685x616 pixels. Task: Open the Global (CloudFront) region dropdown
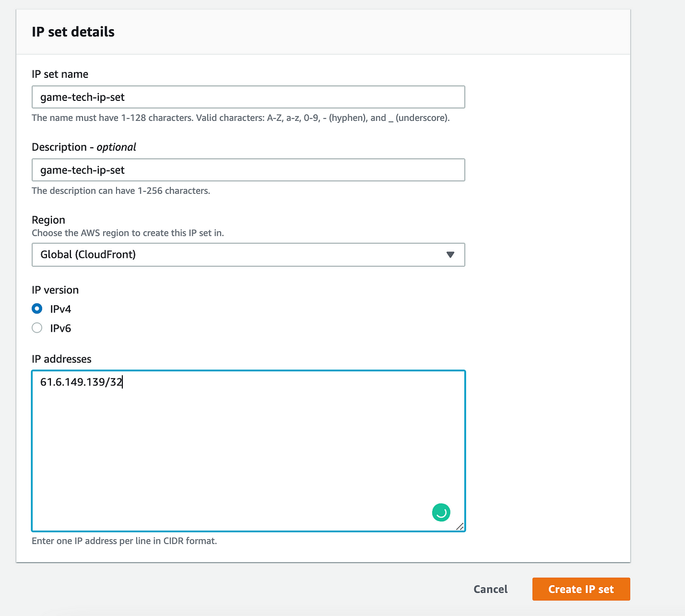[248, 254]
